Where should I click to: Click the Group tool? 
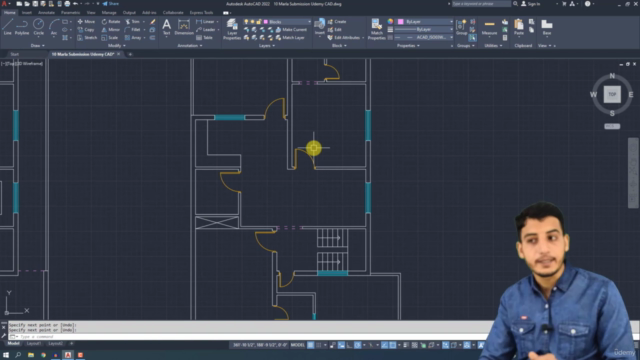461,27
